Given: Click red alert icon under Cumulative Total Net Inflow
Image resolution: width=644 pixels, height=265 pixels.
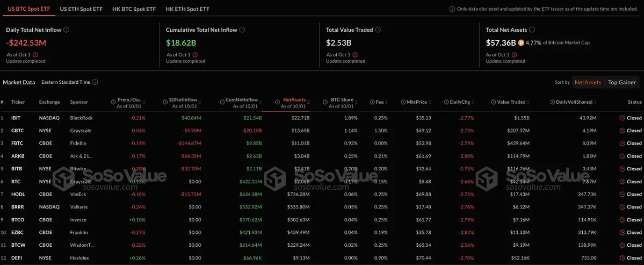Looking at the screenshot, I should pos(195,55).
